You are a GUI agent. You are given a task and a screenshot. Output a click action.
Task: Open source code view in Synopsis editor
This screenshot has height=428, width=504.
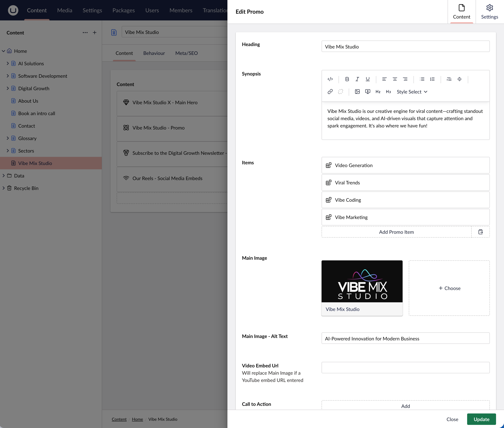tap(330, 79)
